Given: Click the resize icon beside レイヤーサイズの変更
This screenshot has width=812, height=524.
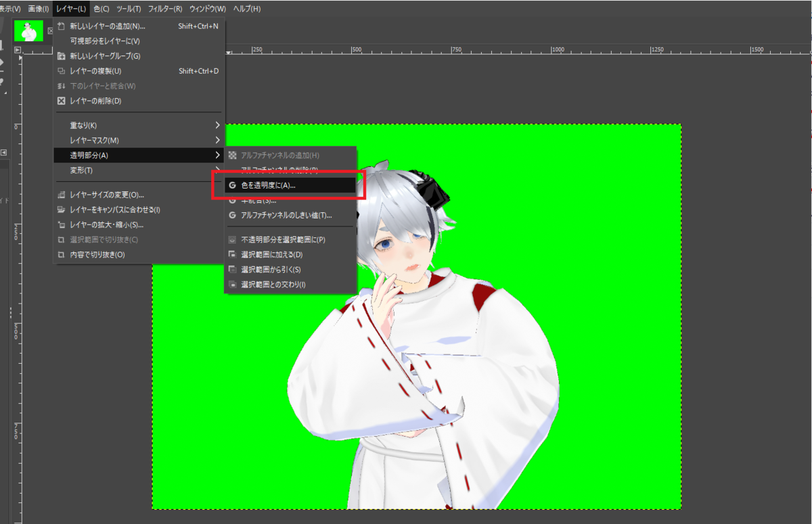Looking at the screenshot, I should 62,195.
